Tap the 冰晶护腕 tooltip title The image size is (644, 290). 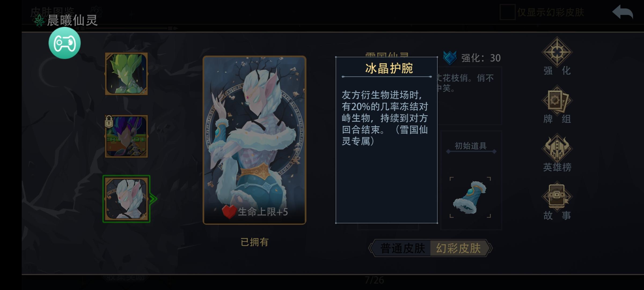[389, 68]
